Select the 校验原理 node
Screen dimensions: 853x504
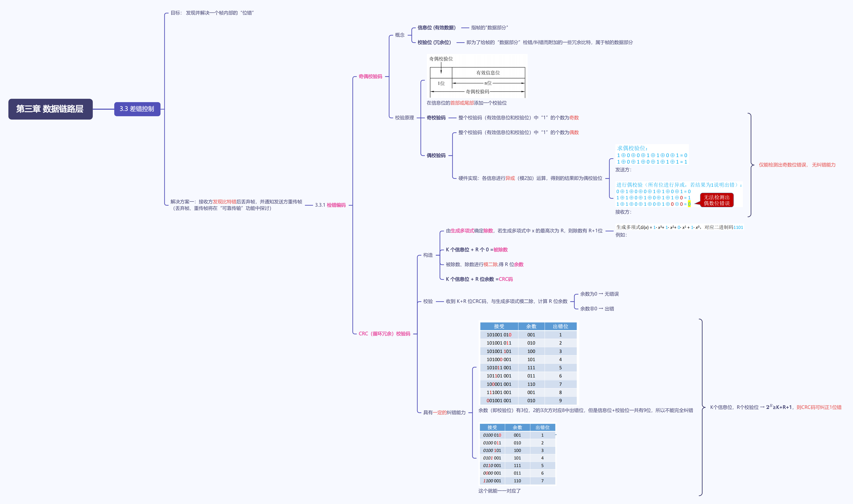(x=404, y=118)
